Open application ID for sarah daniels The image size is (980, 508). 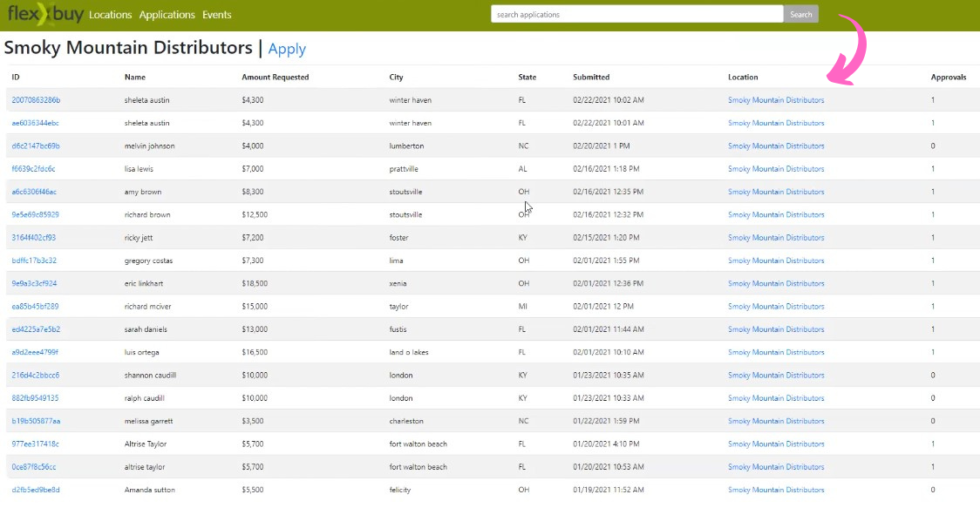[x=36, y=329]
